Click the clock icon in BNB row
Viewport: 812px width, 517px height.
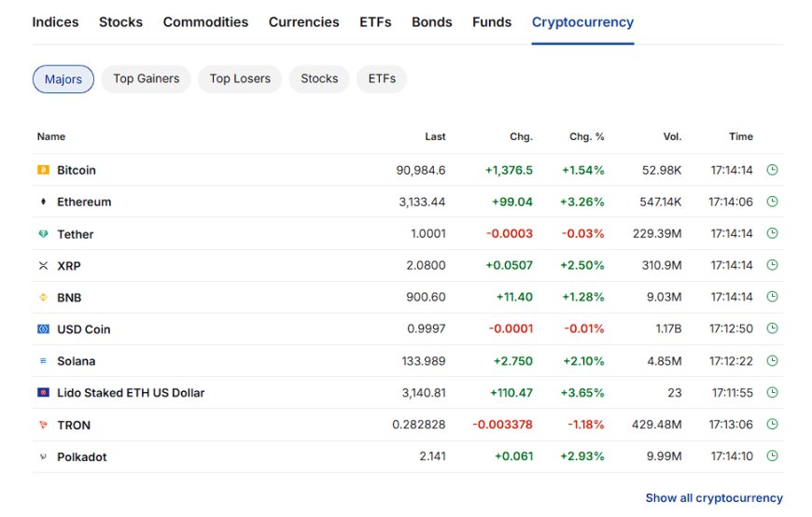(772, 297)
